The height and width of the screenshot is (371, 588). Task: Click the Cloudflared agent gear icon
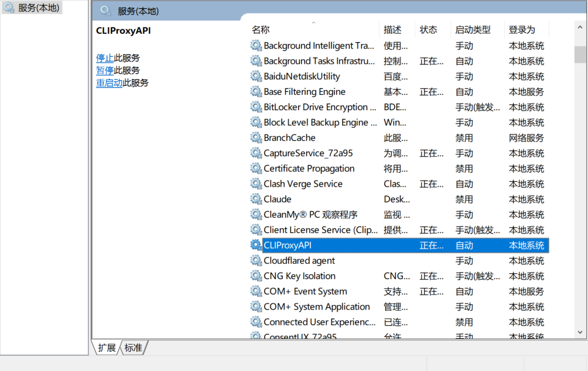point(256,261)
